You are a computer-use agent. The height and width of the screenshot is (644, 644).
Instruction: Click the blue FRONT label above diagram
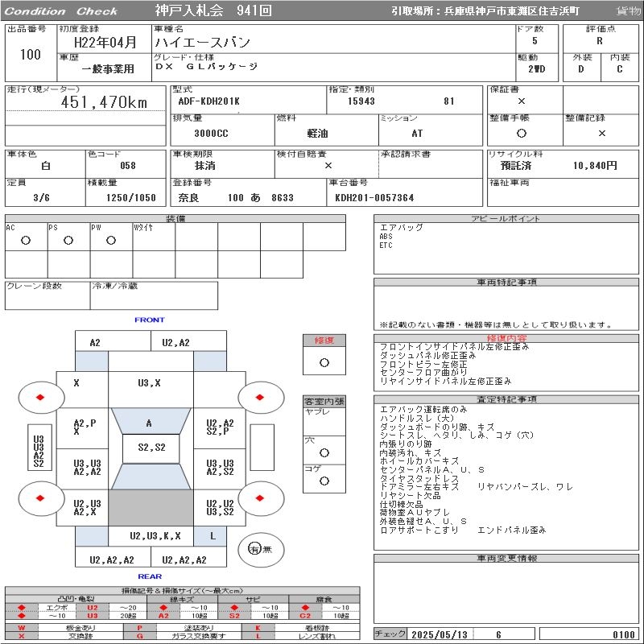point(149,320)
